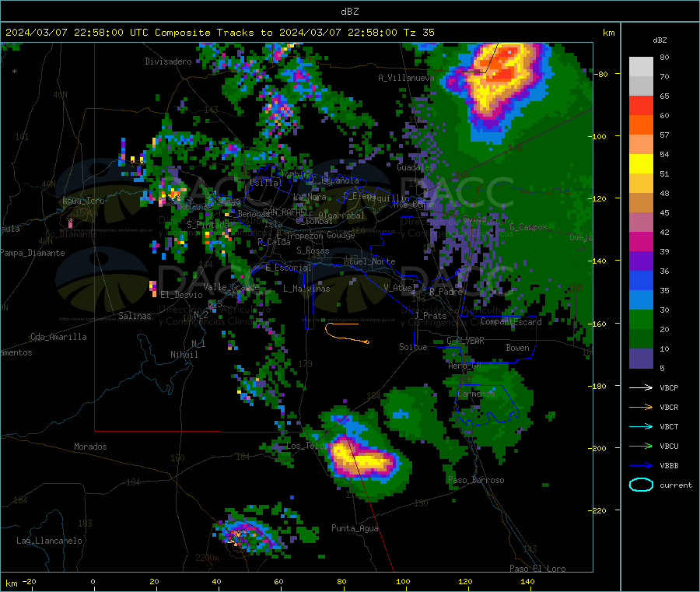Click the cyan 'current' ellipse legend icon

[641, 485]
